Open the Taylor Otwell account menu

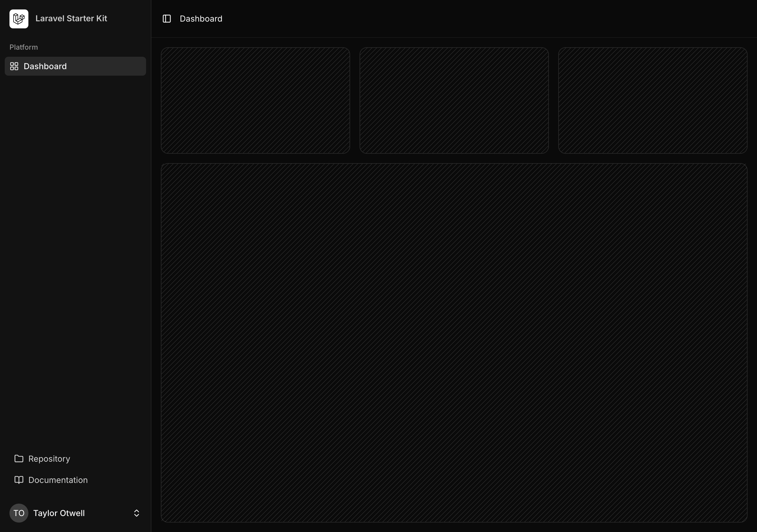point(59,513)
